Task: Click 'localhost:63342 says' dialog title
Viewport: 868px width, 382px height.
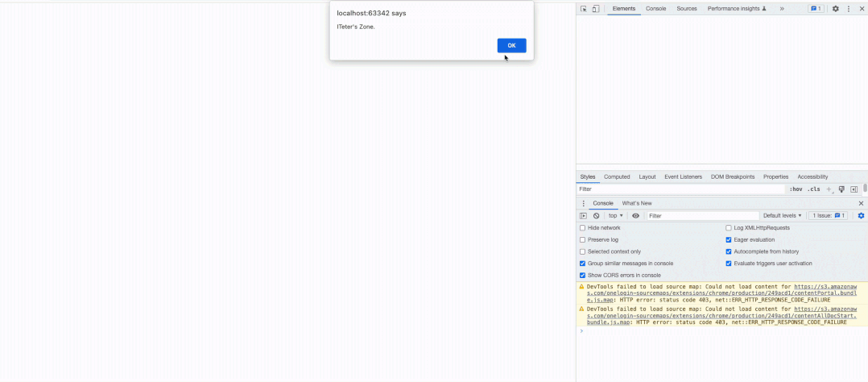Action: point(371,13)
